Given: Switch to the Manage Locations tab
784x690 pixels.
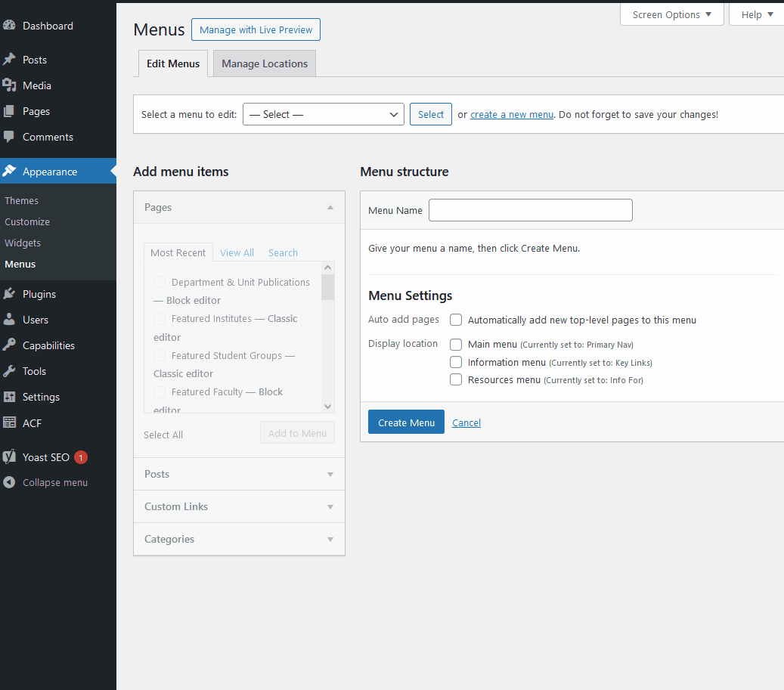Looking at the screenshot, I should pos(264,63).
